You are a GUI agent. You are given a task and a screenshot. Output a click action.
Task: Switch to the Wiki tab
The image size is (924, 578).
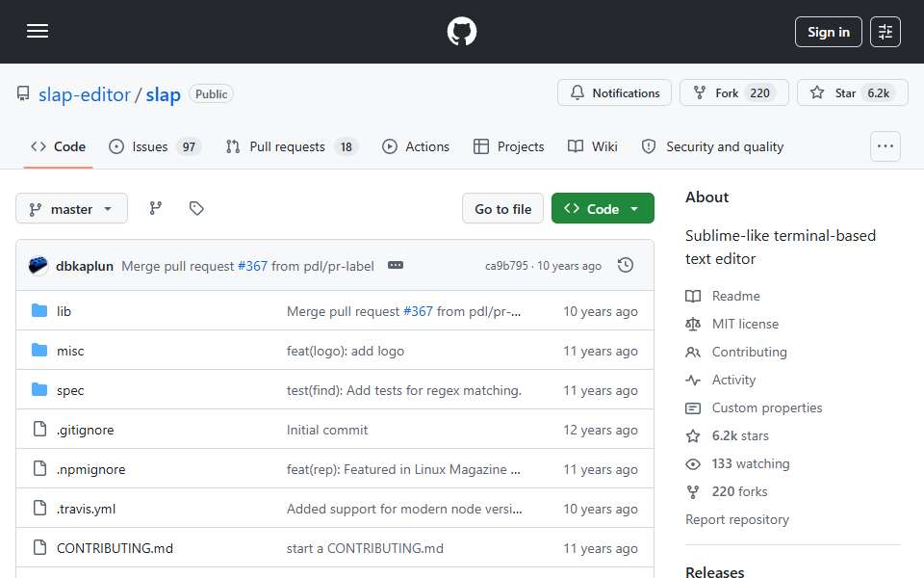coord(592,146)
